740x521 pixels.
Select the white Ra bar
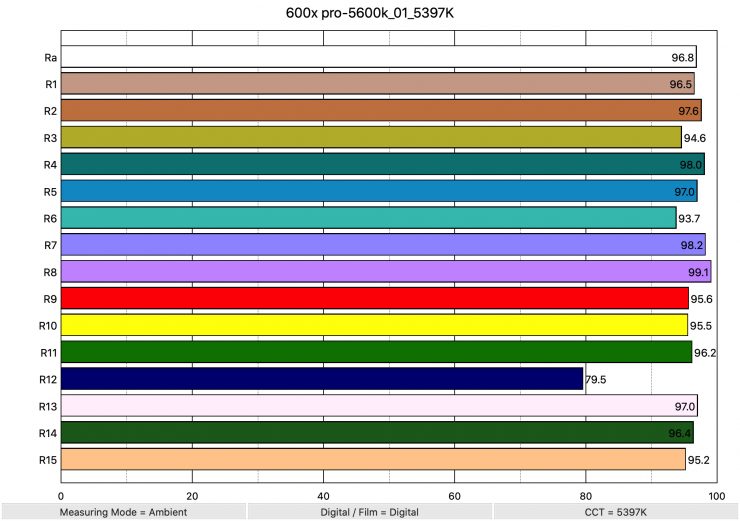378,57
